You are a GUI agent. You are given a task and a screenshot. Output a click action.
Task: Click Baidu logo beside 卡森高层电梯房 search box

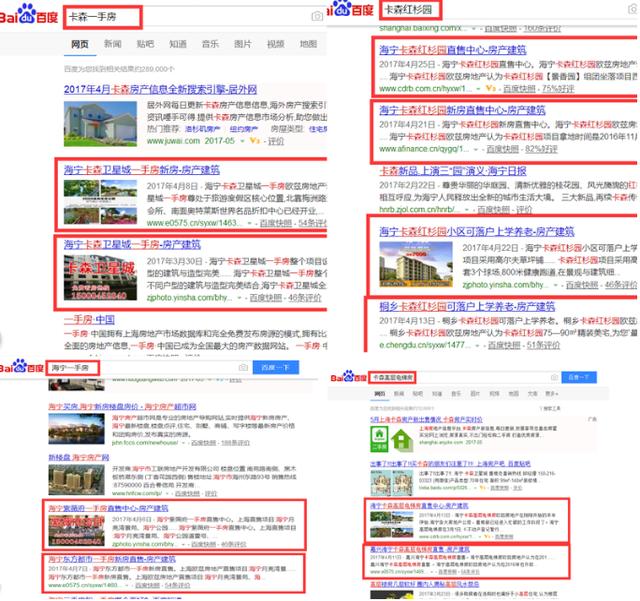(349, 377)
